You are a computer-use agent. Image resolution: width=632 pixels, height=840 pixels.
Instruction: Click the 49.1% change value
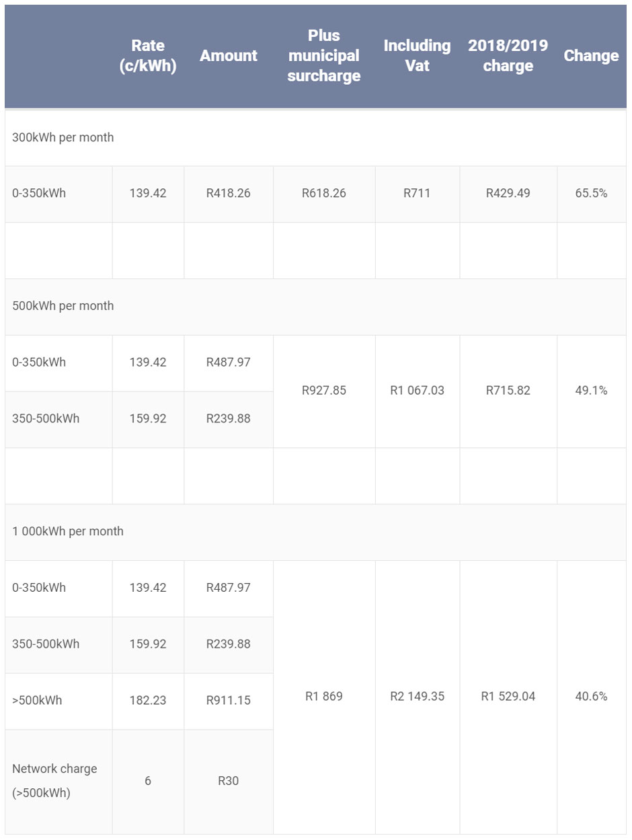[591, 391]
